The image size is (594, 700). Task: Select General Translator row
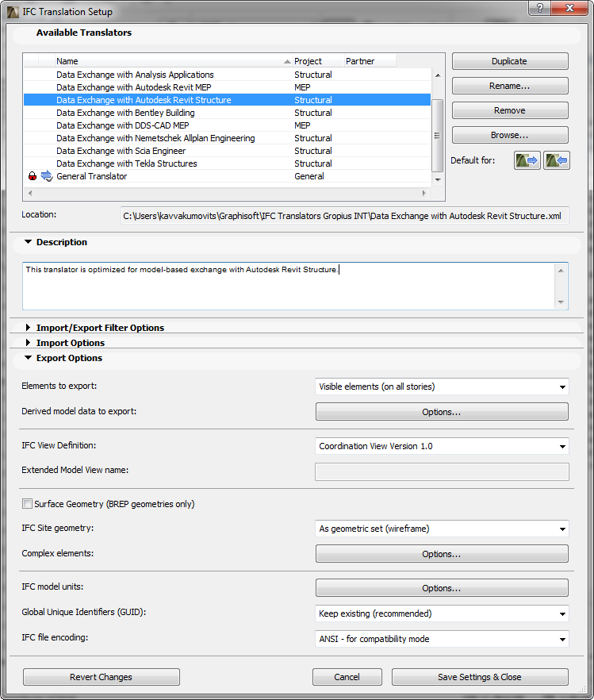pos(227,176)
